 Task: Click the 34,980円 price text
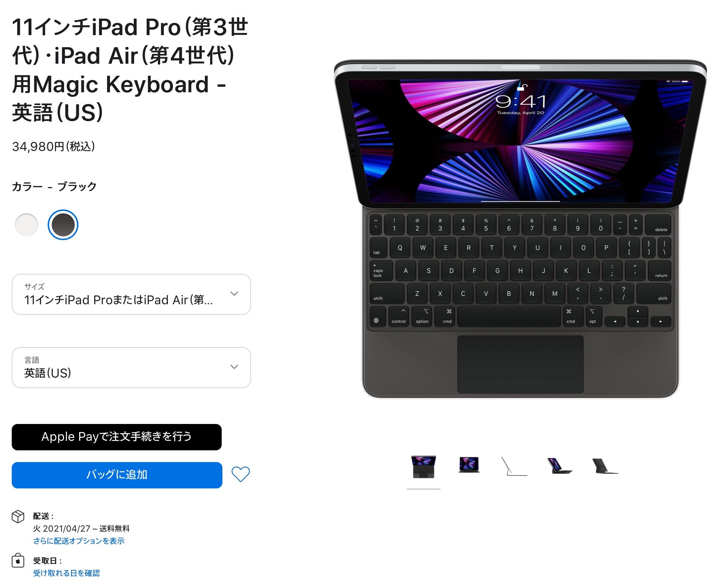coord(53,146)
